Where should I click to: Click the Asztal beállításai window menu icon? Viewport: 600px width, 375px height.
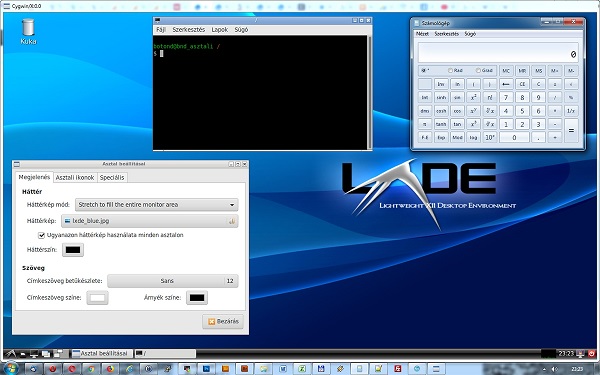[x=16, y=164]
